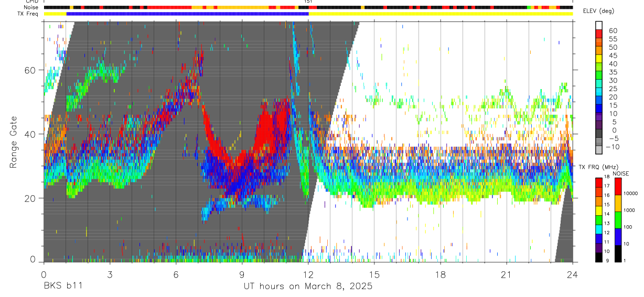Click the 12 tick label on the UT hours axis
Image resolution: width=644 pixels, height=297 pixels.
point(308,274)
